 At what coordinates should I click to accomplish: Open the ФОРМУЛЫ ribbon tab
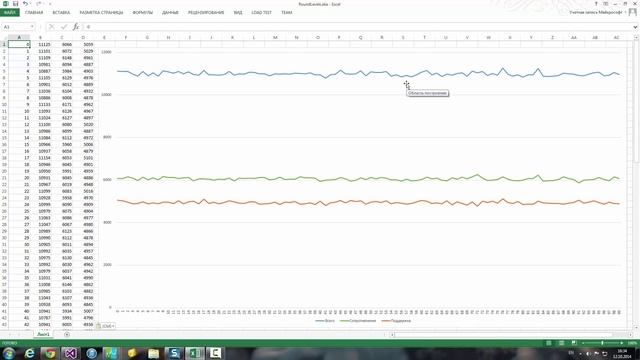(142, 13)
